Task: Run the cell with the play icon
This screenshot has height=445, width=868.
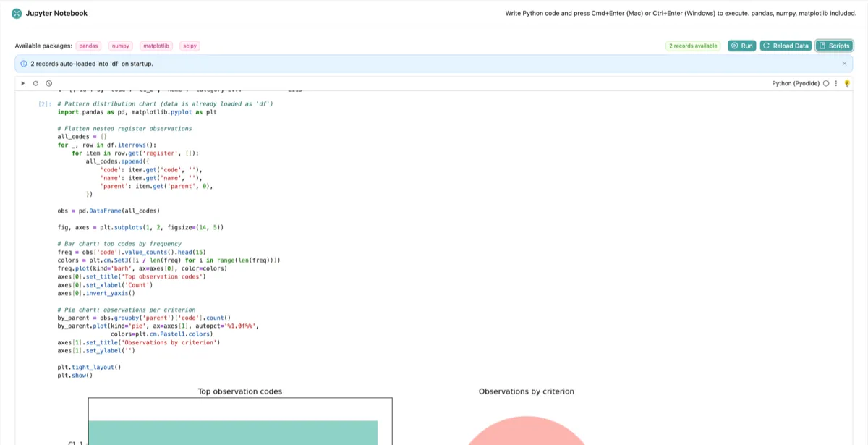Action: click(23, 83)
